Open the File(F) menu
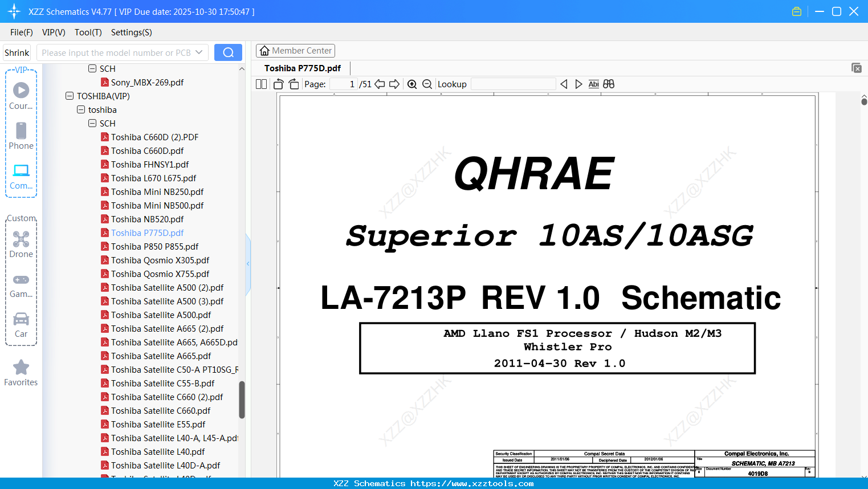 tap(22, 32)
